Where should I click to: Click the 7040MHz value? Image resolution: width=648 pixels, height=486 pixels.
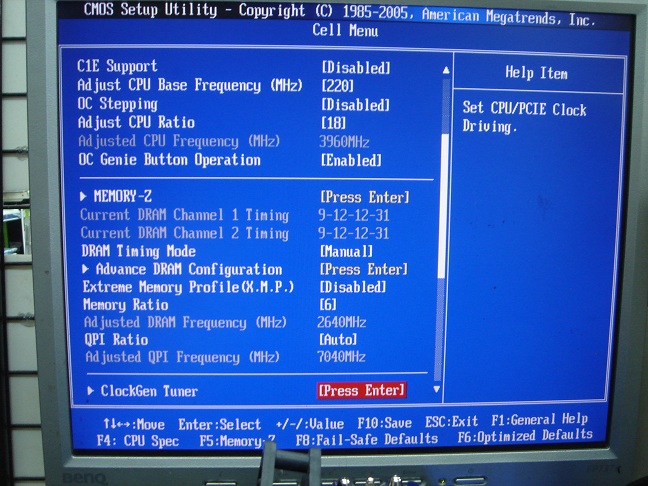341,357
